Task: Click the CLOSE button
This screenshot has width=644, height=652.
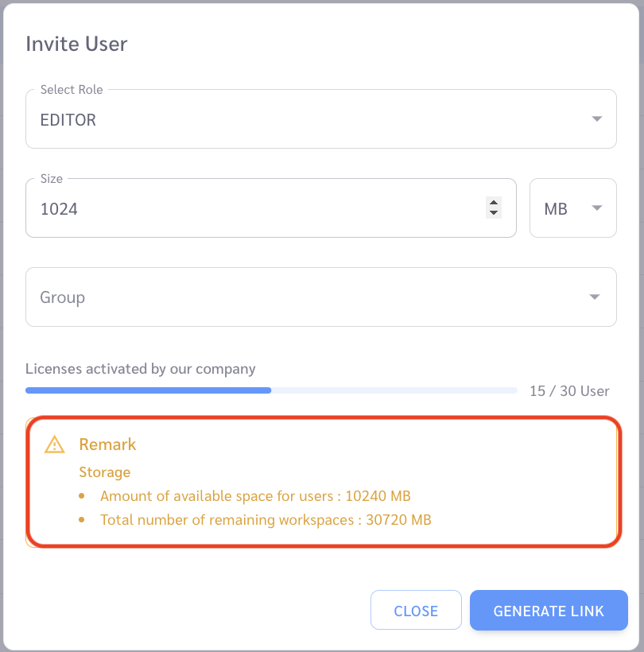Action: pyautogui.click(x=416, y=610)
